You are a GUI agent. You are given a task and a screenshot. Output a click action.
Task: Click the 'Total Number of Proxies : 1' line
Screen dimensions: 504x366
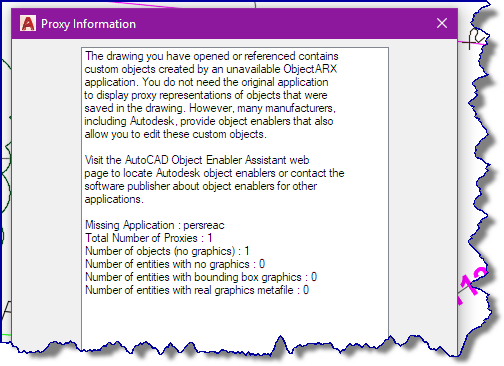tap(149, 238)
